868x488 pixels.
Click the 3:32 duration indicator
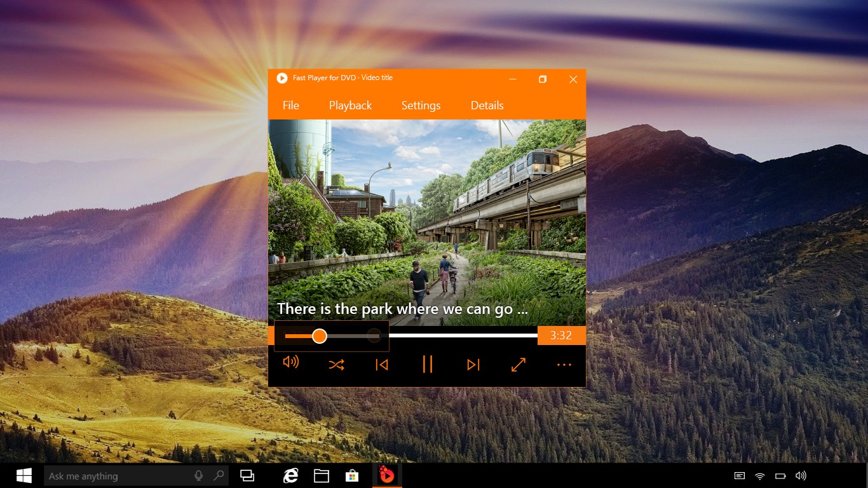coord(561,335)
